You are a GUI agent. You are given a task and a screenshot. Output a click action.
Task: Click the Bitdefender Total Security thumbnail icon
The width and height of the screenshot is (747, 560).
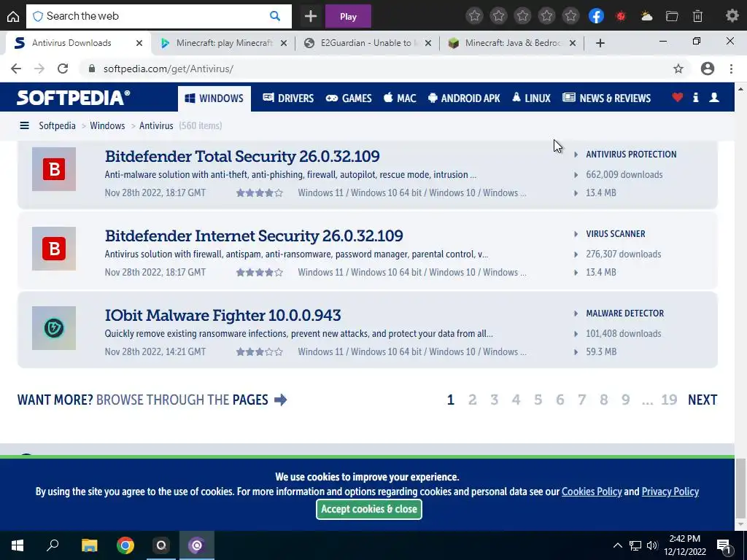tap(54, 169)
